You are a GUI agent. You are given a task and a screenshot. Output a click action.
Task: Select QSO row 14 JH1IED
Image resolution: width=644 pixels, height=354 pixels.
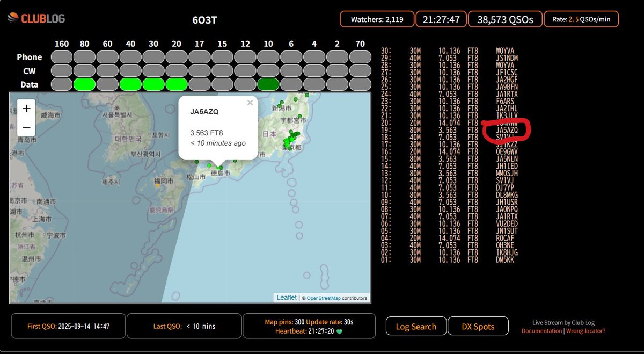pyautogui.click(x=450, y=166)
